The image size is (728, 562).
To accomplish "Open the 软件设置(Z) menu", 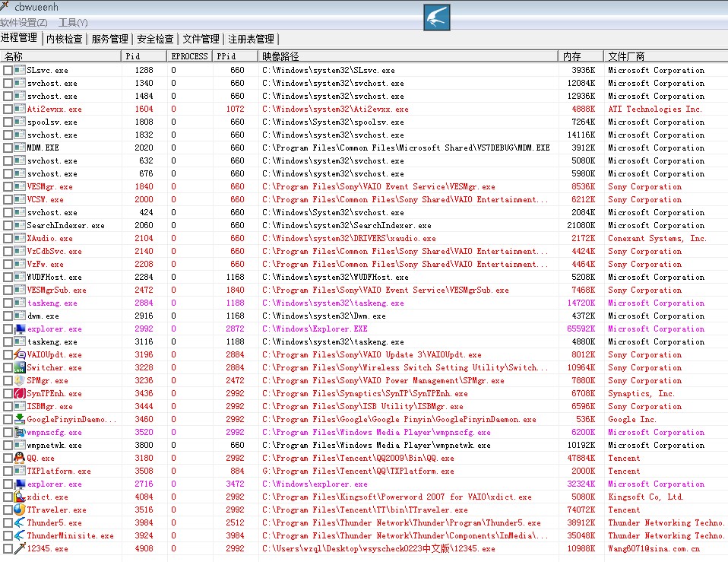I will click(24, 23).
